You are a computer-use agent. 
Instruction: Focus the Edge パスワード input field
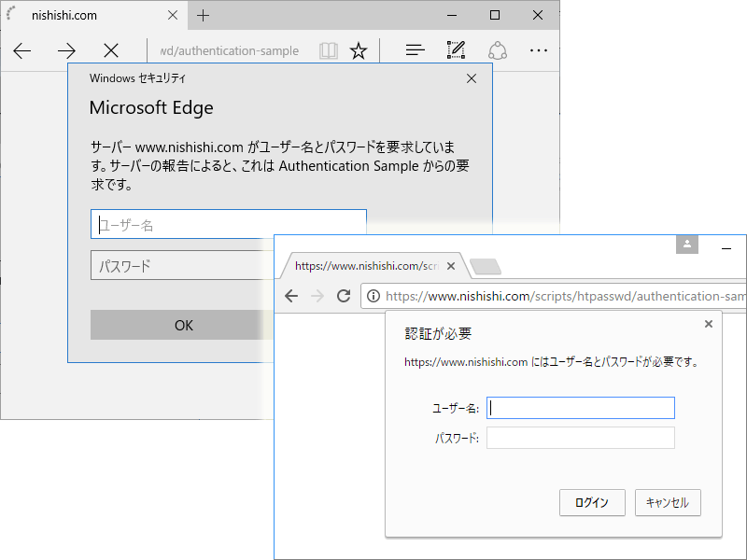[182, 265]
